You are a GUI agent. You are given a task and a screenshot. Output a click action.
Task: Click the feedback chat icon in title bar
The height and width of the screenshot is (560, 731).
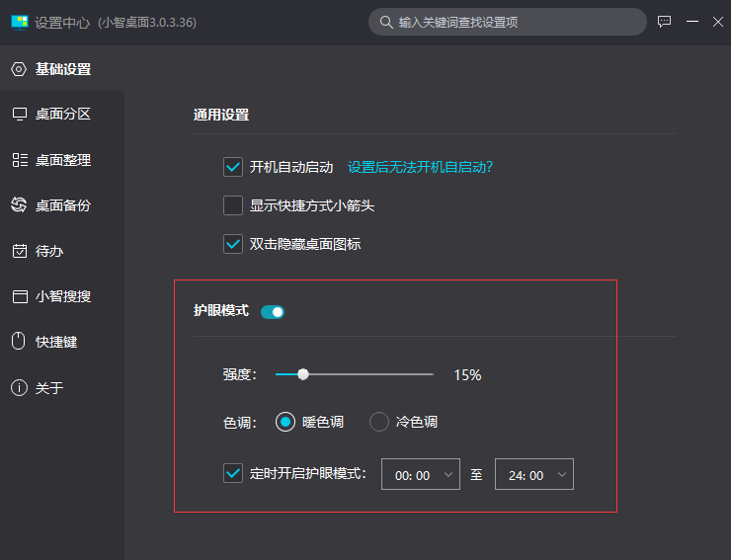click(x=665, y=21)
